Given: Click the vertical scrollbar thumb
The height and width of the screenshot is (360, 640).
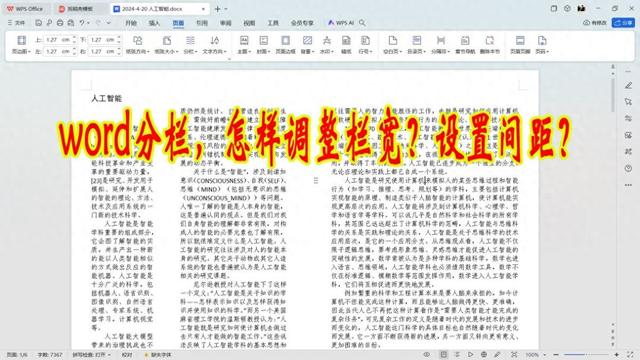Looking at the screenshot, I should click(x=613, y=95).
